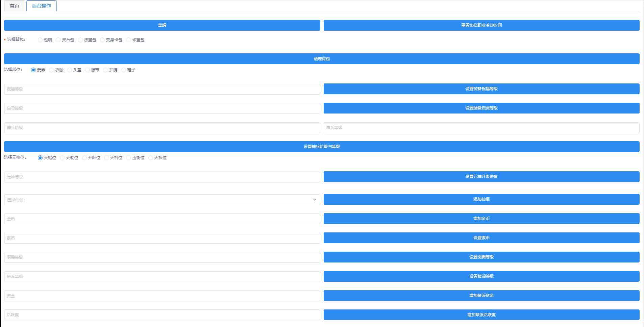Focus the 祝福等级 input field
Screen dimensions: 644x327
(x=162, y=89)
